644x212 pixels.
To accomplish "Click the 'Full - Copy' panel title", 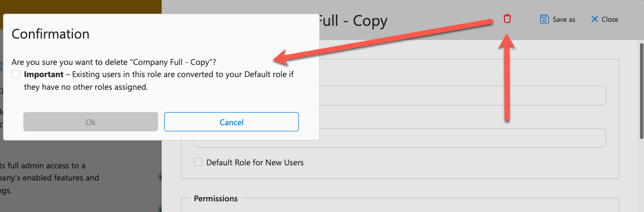I will click(x=353, y=21).
